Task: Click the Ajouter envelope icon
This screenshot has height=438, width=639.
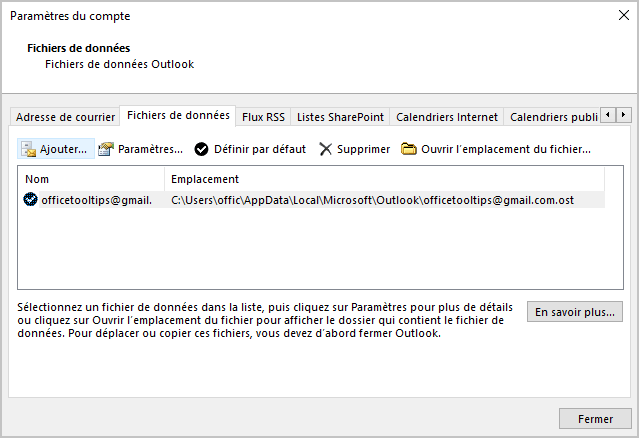Action: 29,149
